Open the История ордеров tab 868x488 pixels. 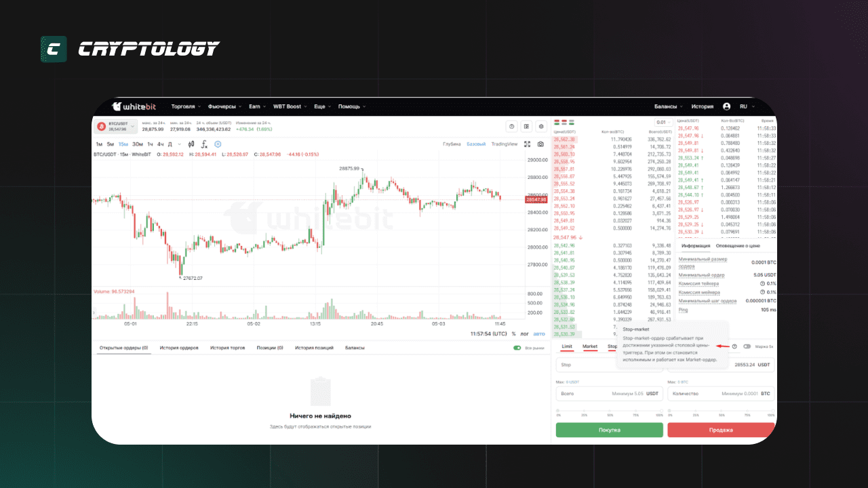pos(179,348)
